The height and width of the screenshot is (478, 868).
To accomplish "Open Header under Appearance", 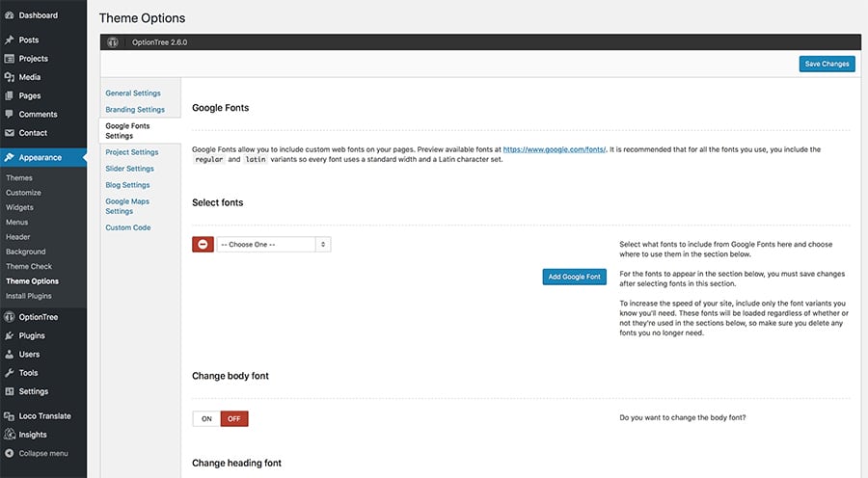I will coord(18,237).
